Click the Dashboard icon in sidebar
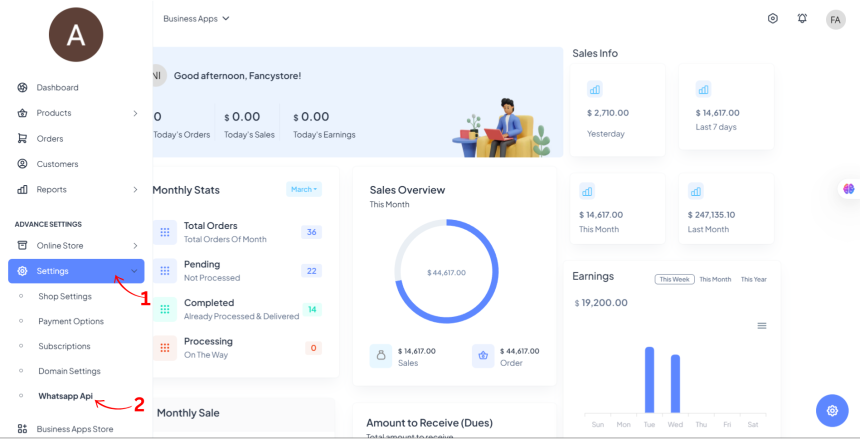 coord(22,87)
